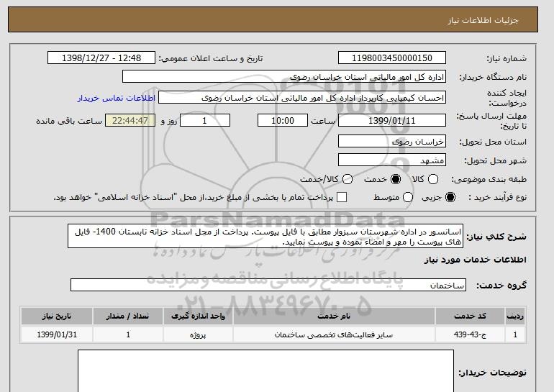
Task: Choose the متوسط purchase type radio
Action: point(408,197)
